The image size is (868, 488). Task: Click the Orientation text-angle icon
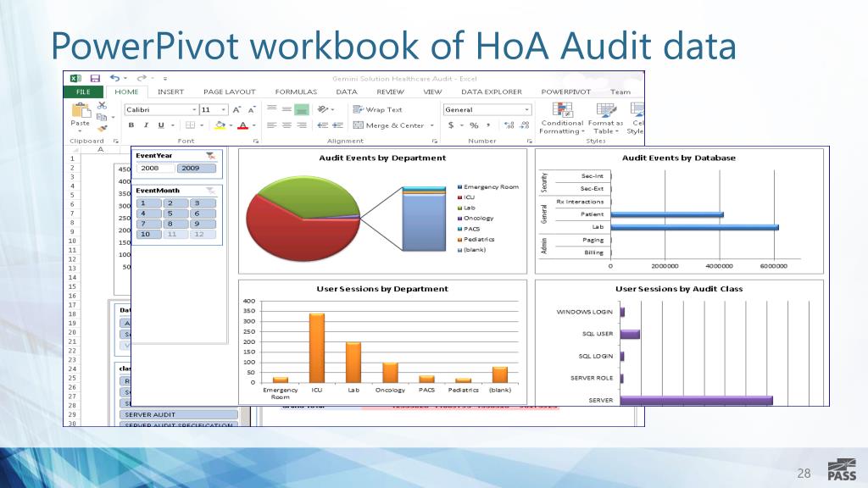pyautogui.click(x=323, y=109)
